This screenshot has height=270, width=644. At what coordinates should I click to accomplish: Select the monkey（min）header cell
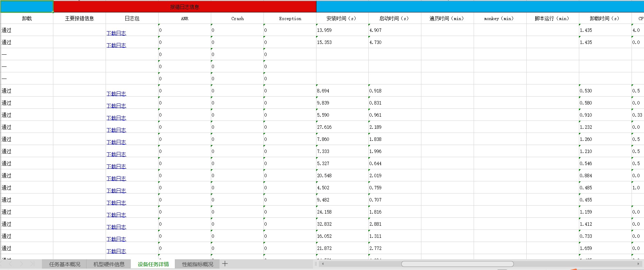pyautogui.click(x=500, y=18)
